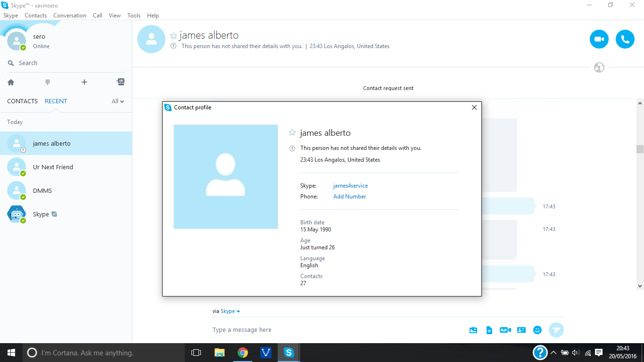Open the Online status under sero
644x362 pixels.
pos(41,46)
